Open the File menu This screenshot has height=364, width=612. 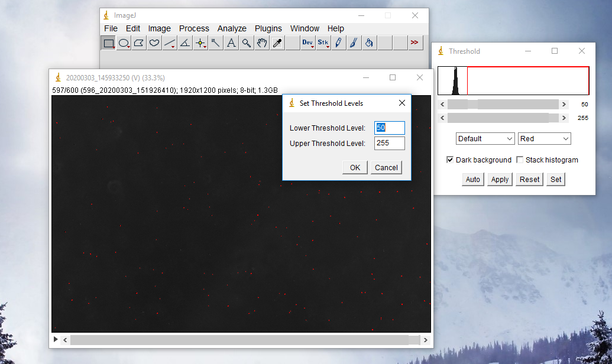111,28
